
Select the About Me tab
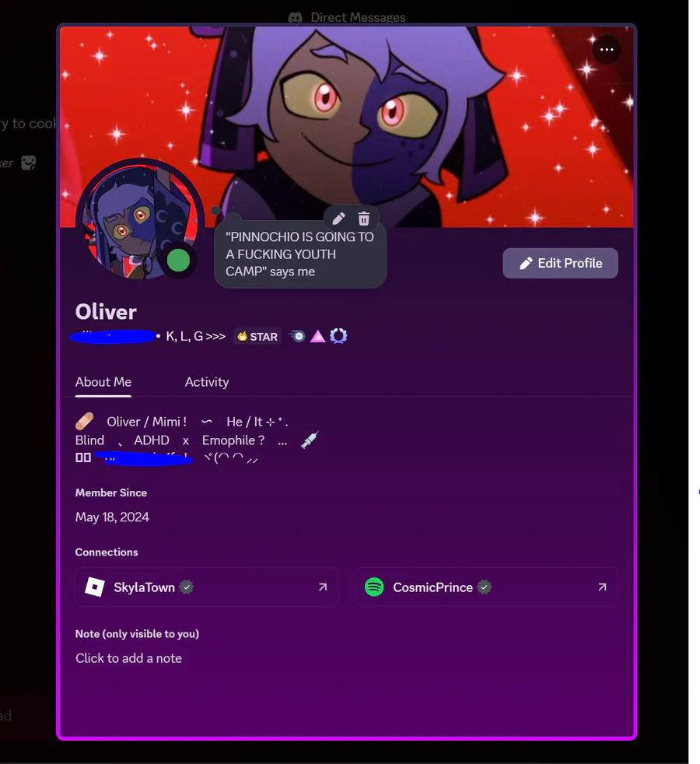(x=103, y=382)
